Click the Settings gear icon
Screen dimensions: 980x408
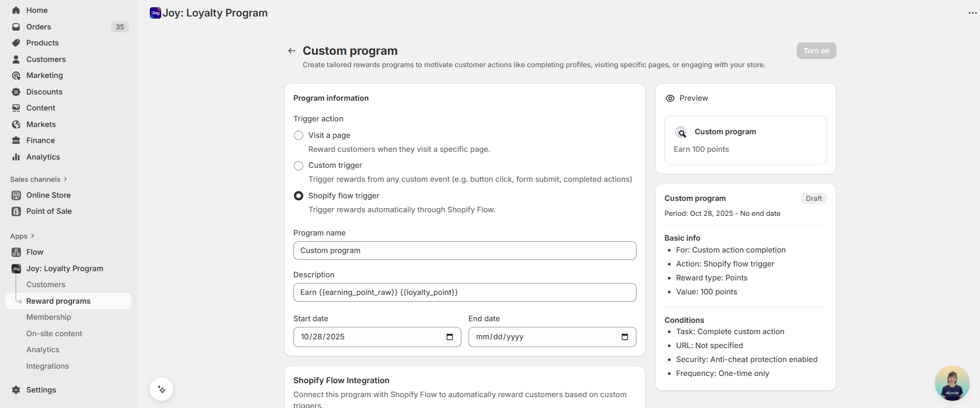pyautogui.click(x=16, y=390)
